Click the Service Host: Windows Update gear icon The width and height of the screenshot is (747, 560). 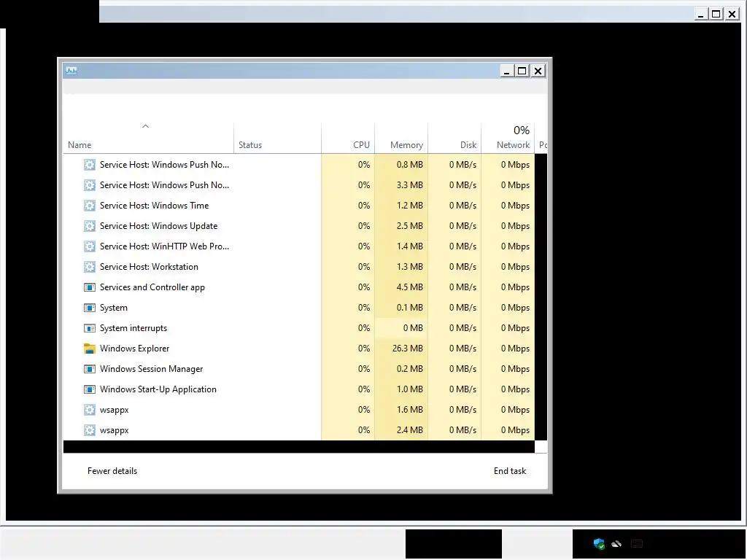89,226
